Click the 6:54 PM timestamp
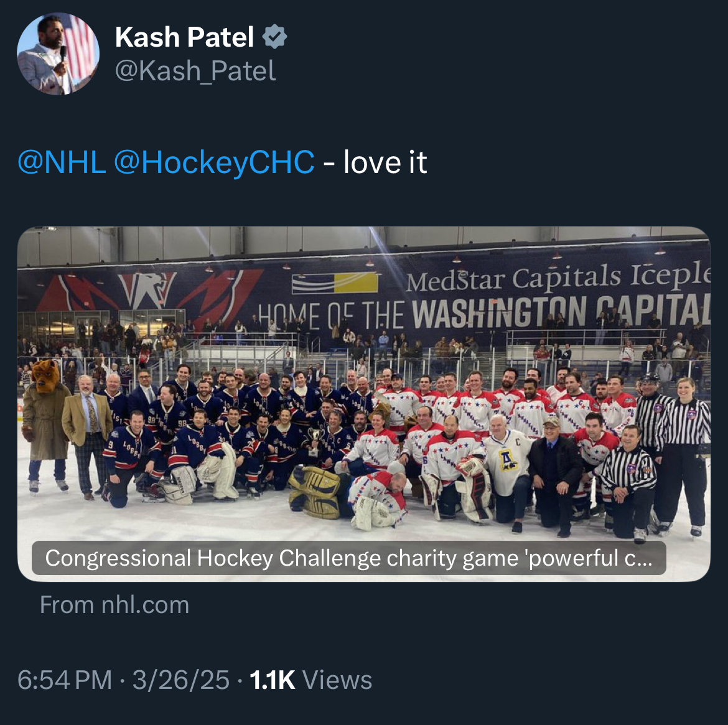728x725 pixels. [x=65, y=680]
